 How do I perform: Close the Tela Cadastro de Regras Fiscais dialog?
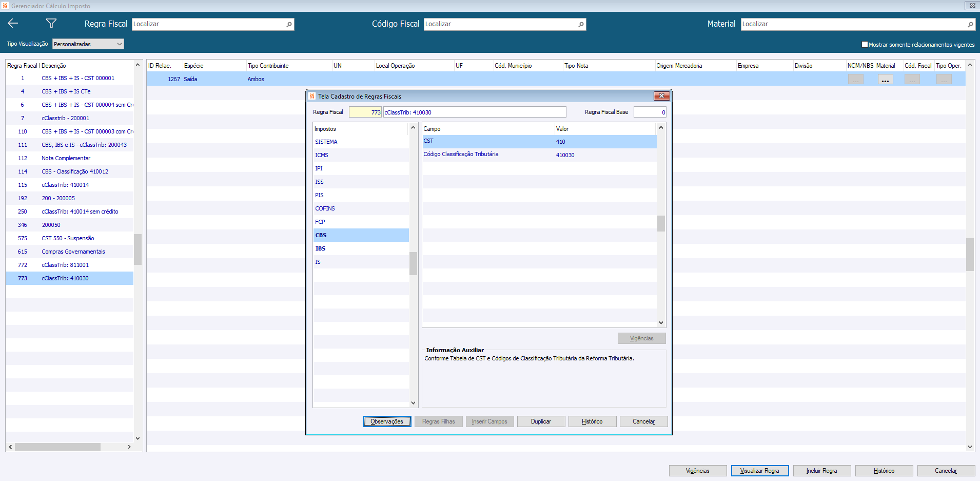tap(661, 96)
